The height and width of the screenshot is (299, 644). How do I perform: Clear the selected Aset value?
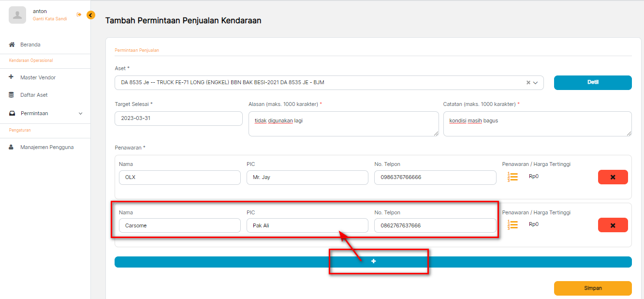(528, 83)
